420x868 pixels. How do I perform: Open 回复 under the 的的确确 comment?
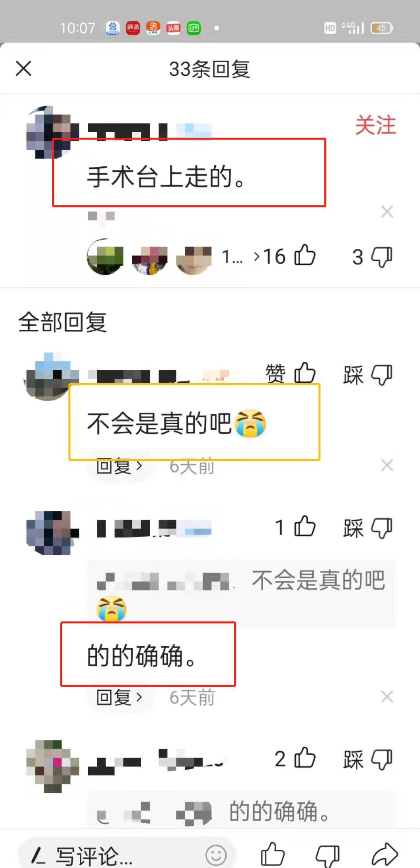pos(119,697)
